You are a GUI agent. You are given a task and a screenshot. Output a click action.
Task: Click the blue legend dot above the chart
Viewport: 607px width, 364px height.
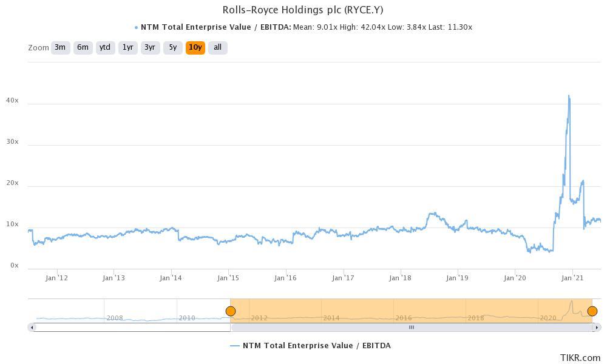coord(136,27)
